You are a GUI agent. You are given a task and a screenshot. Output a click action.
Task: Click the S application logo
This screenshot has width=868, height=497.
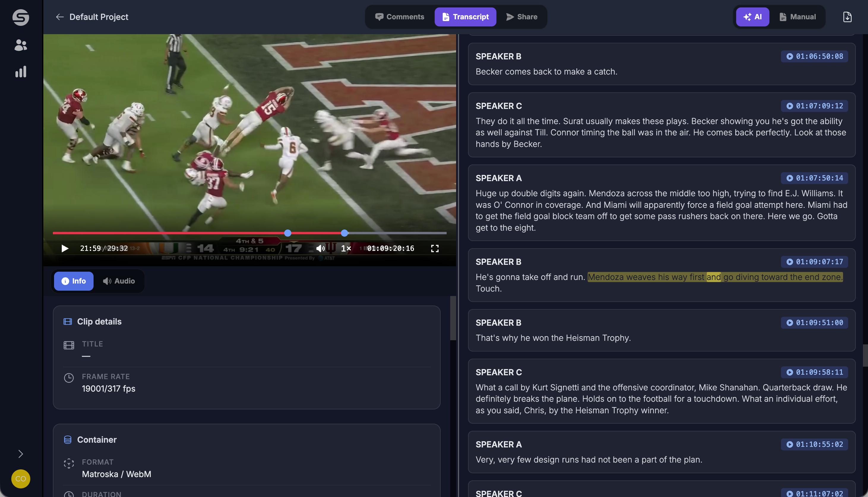point(20,17)
